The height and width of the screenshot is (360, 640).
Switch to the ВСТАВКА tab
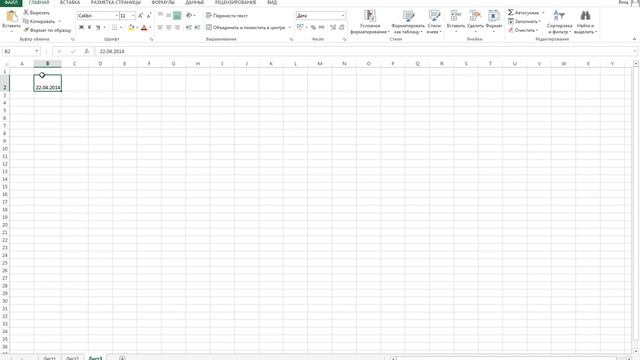point(70,2)
